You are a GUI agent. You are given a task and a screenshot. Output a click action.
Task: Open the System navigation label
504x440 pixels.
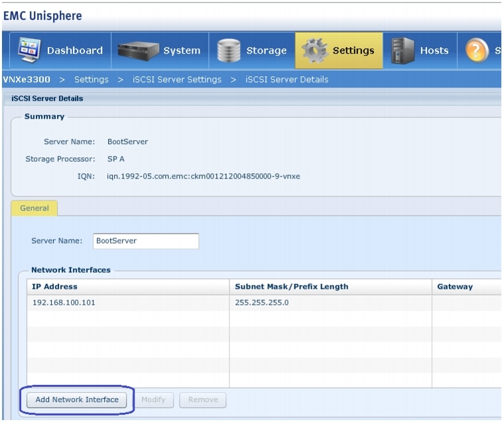click(x=182, y=50)
